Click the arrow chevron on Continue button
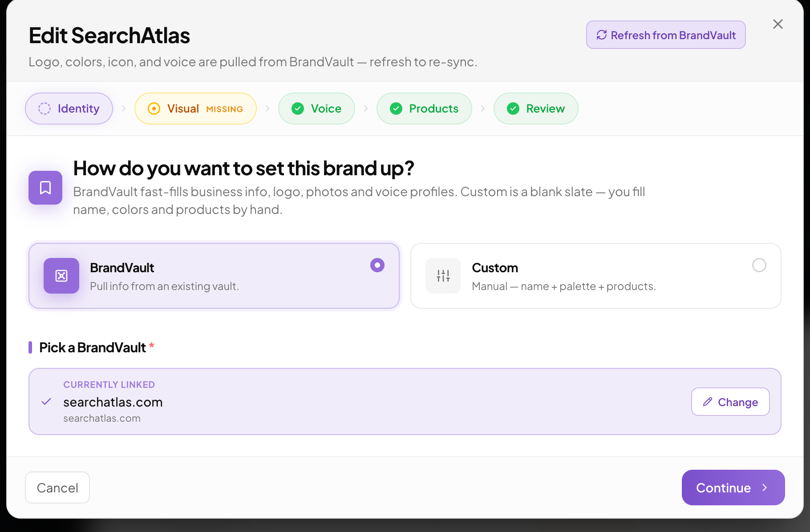The height and width of the screenshot is (532, 810). coord(765,488)
